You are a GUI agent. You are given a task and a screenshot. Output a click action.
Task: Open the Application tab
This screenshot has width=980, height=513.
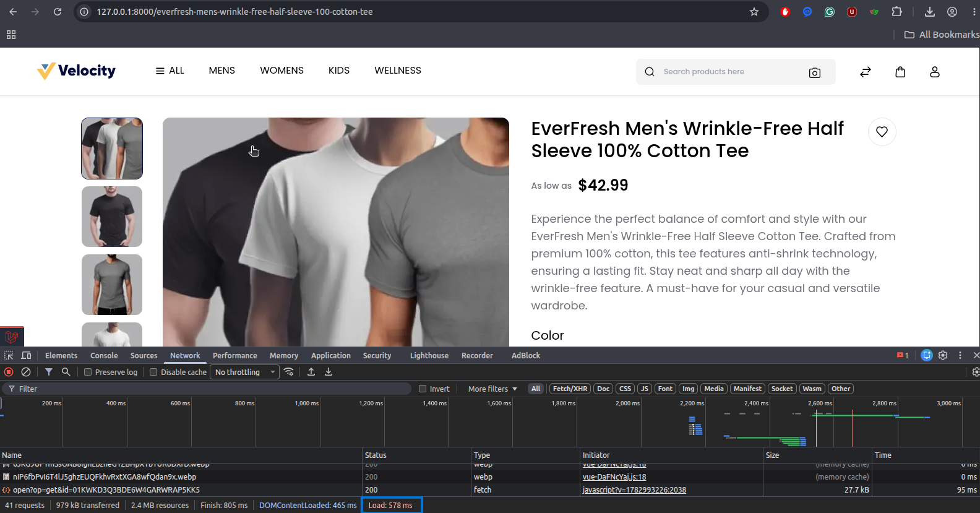click(331, 355)
